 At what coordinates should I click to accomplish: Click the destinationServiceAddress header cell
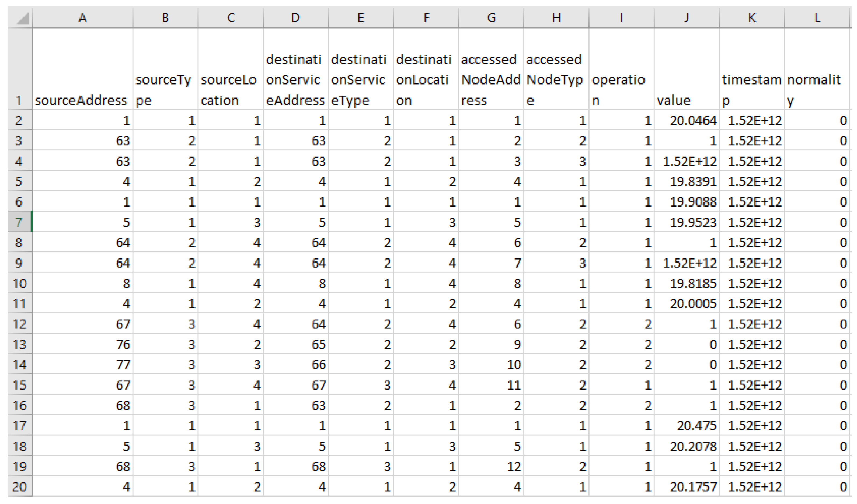coord(295,69)
